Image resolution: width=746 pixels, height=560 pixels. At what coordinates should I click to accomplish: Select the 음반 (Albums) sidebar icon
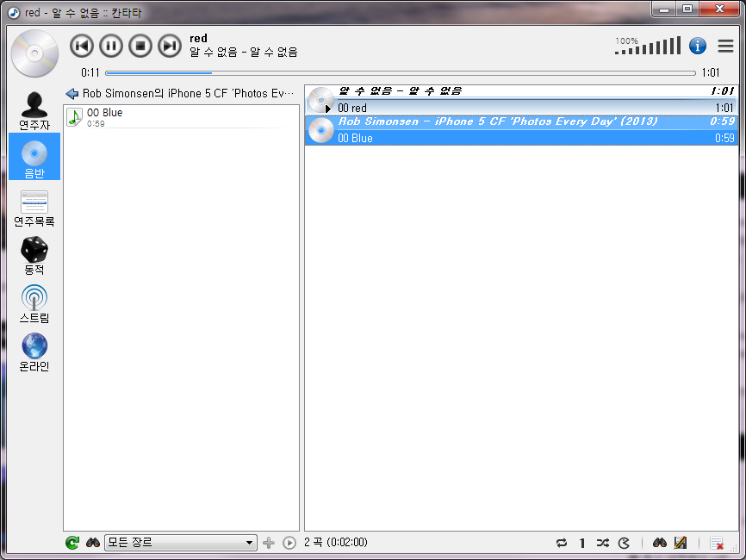click(x=34, y=157)
